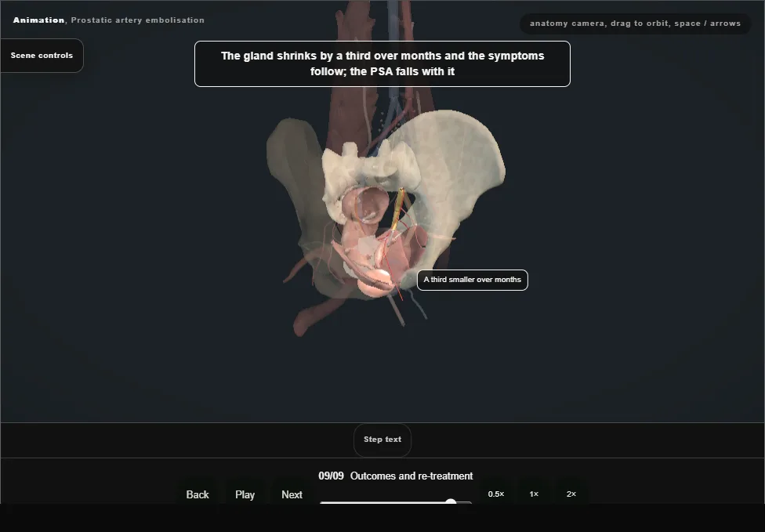Open the Scene controls panel
The height and width of the screenshot is (532, 765).
click(x=42, y=56)
